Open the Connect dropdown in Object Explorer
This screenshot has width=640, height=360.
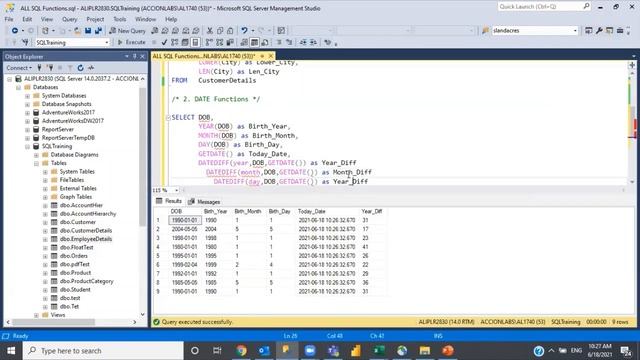pyautogui.click(x=19, y=68)
